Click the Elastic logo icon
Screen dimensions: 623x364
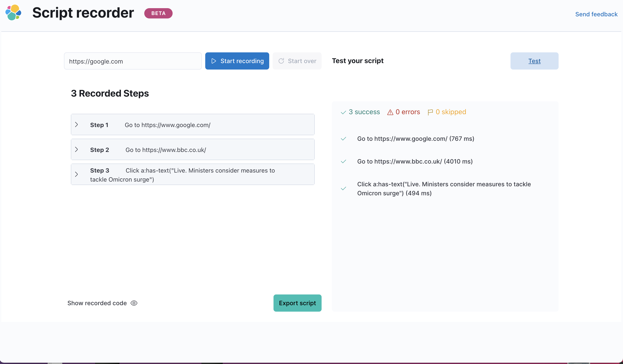pyautogui.click(x=13, y=13)
